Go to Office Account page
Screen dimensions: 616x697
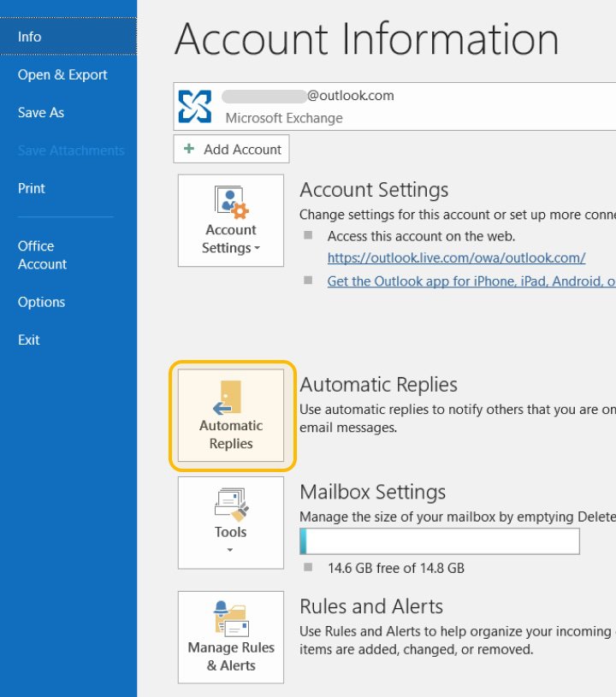tap(42, 255)
